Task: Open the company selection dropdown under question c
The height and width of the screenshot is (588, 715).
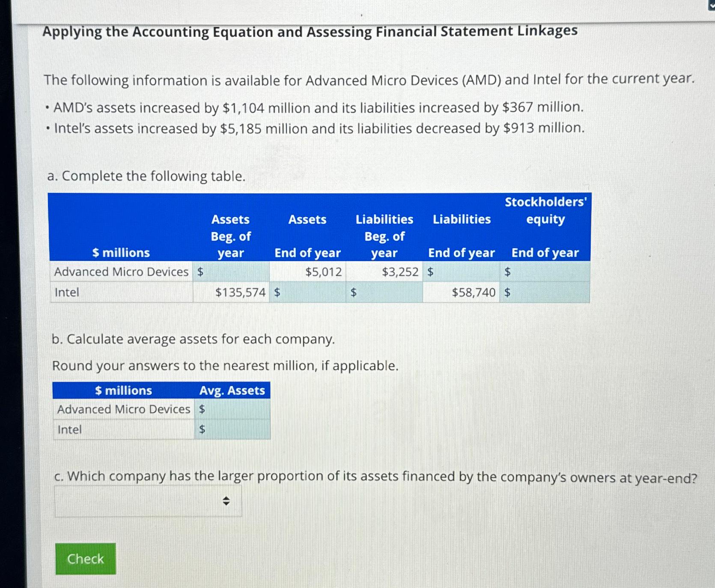Action: pyautogui.click(x=148, y=500)
